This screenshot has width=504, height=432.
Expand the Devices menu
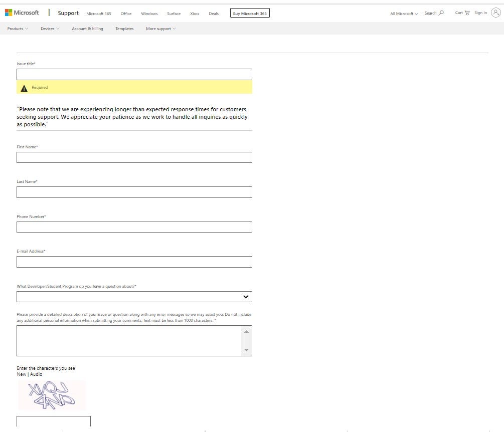pyautogui.click(x=50, y=29)
